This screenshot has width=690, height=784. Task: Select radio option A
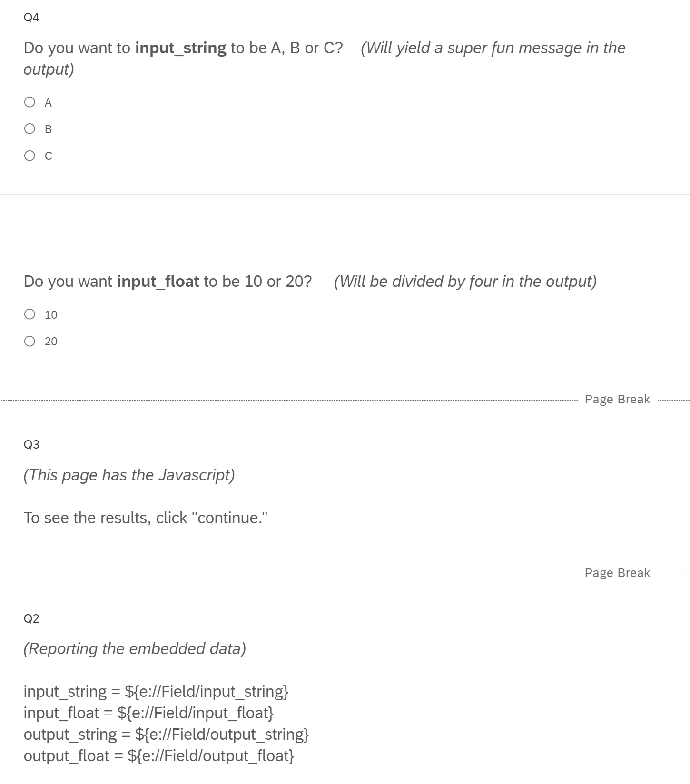30,102
